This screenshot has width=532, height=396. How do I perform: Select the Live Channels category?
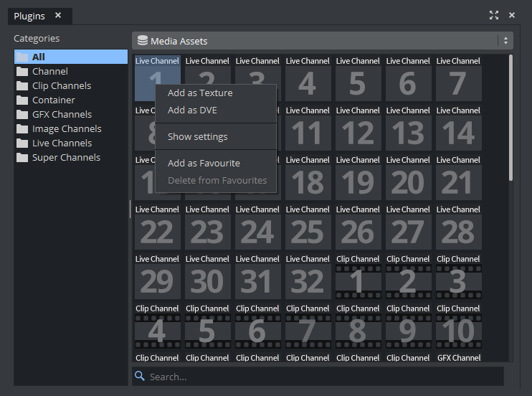click(x=62, y=143)
